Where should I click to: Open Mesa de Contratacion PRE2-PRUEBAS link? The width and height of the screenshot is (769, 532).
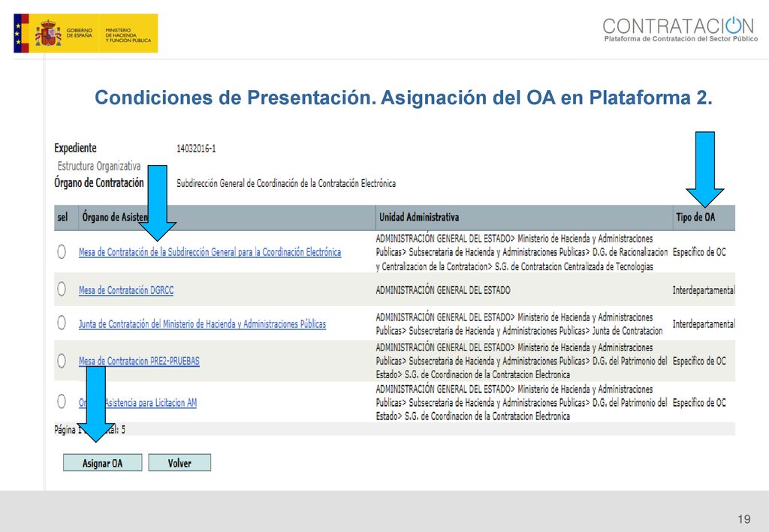[139, 361]
